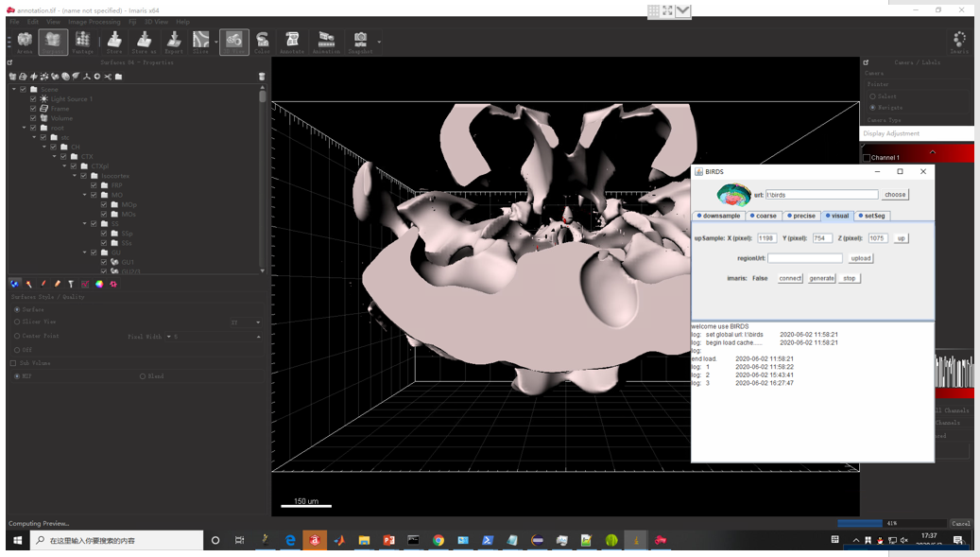Click the Vantage toolbar icon

(x=83, y=41)
